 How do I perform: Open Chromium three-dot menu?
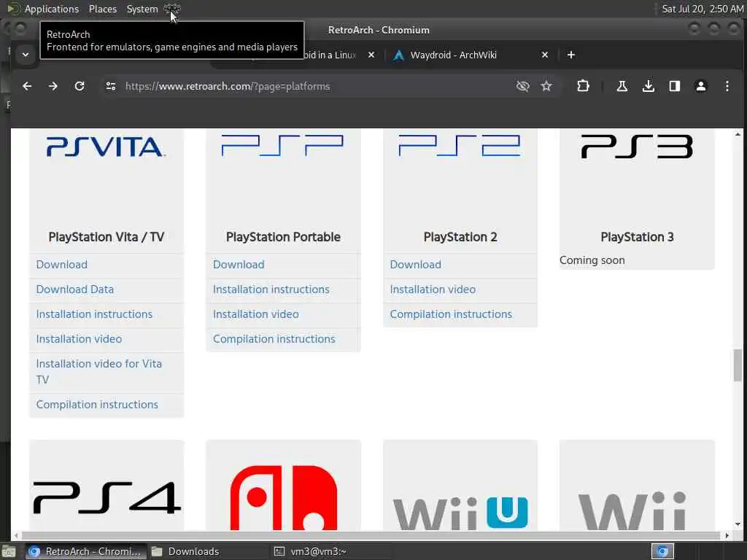coord(727,86)
